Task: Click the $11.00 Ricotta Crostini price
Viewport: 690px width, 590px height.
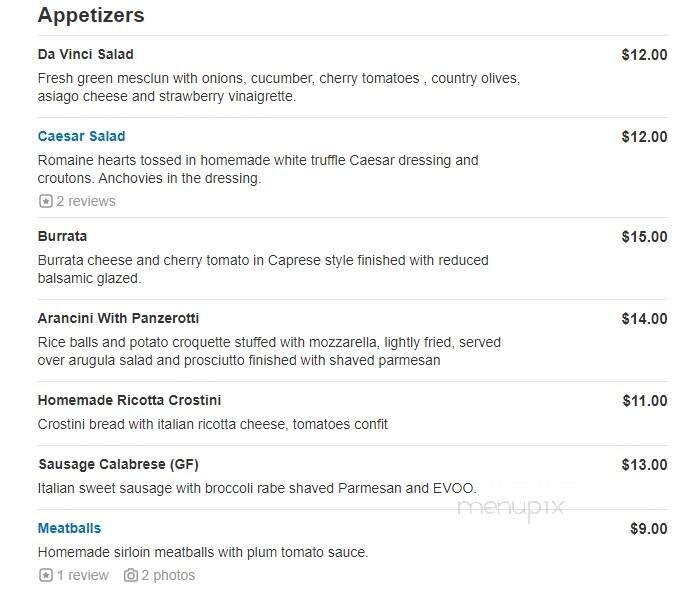Action: 644,401
